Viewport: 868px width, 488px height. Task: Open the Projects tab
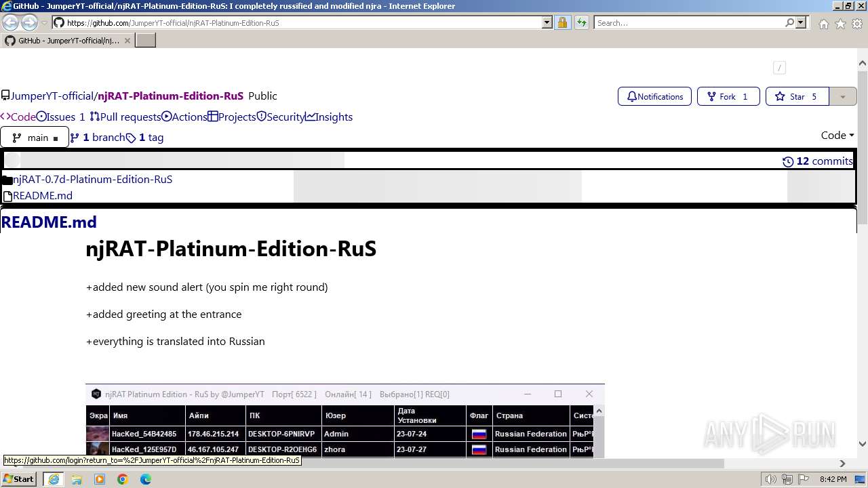pyautogui.click(x=232, y=117)
